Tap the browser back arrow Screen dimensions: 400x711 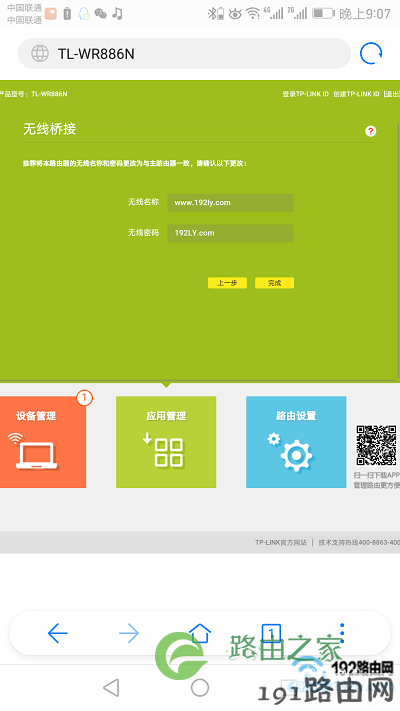(x=58, y=633)
